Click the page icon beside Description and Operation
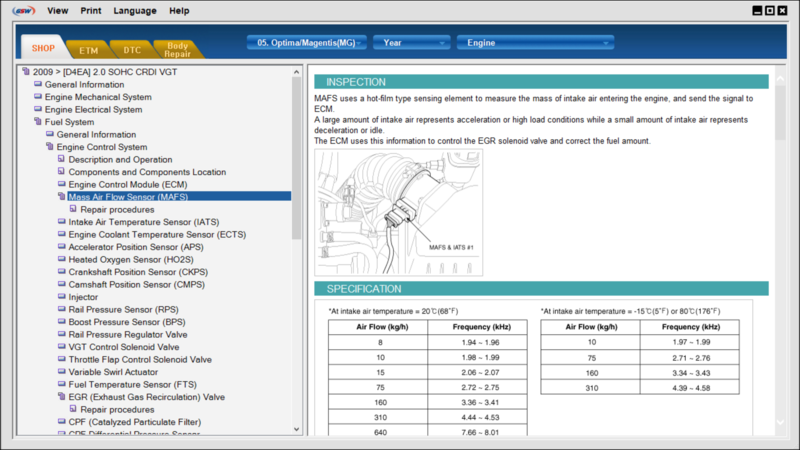Viewport: 800px width, 450px height. tap(61, 159)
